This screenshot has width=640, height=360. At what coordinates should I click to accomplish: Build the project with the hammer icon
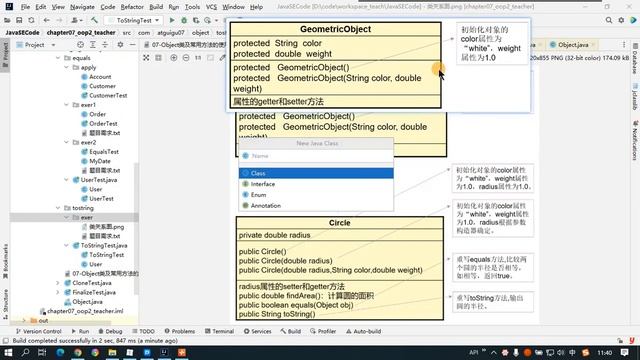pos(94,20)
